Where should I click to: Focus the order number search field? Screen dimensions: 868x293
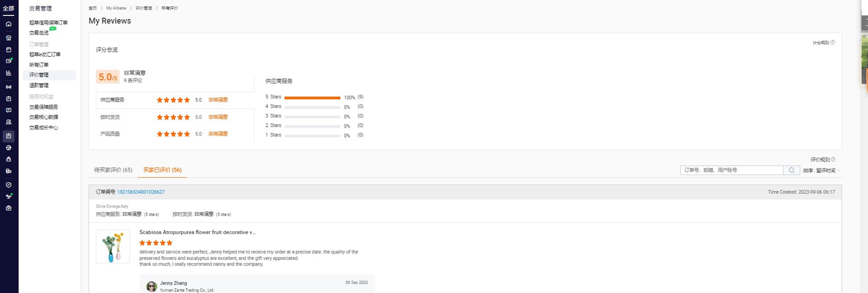(731, 170)
